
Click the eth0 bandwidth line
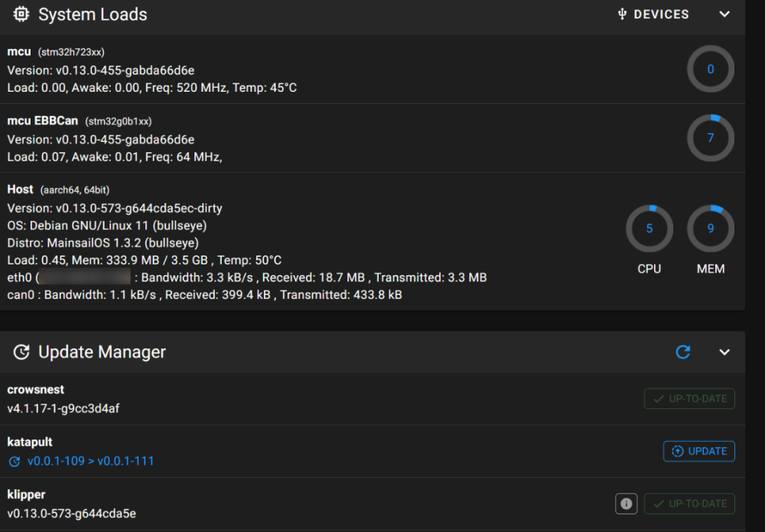pos(247,277)
